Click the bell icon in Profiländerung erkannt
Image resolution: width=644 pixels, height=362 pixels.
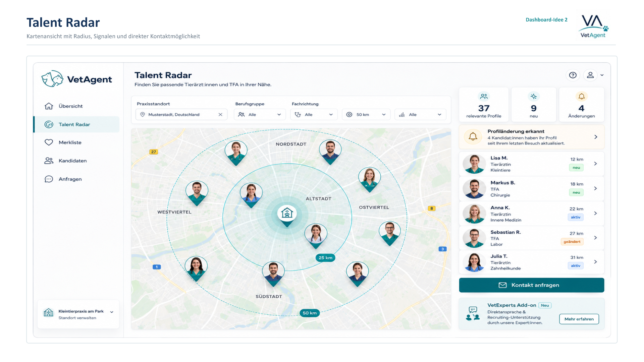point(473,136)
